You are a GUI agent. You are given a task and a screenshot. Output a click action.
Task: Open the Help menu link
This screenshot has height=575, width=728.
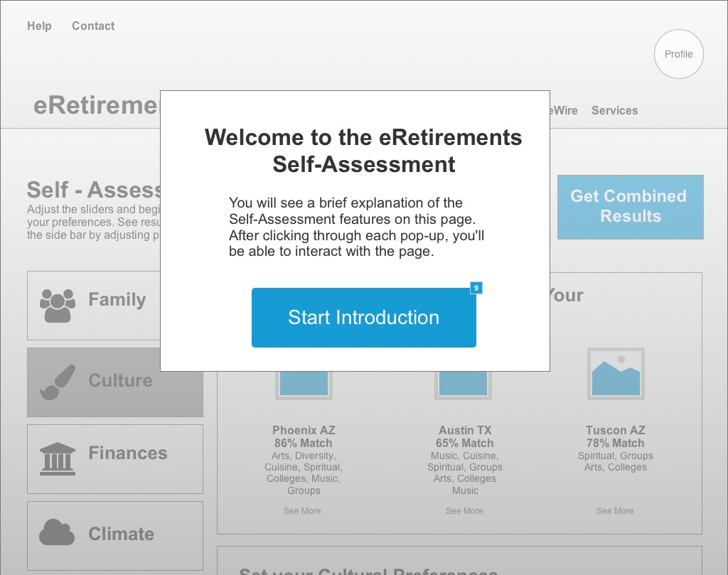coord(39,26)
